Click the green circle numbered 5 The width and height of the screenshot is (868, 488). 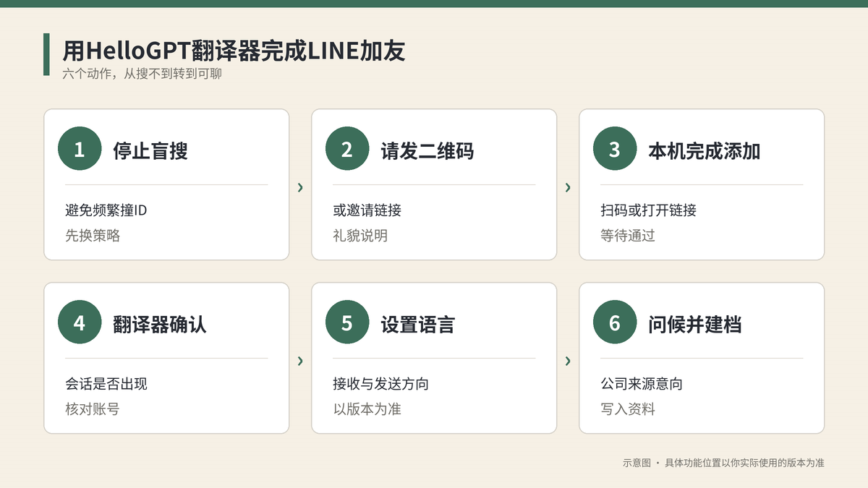347,322
